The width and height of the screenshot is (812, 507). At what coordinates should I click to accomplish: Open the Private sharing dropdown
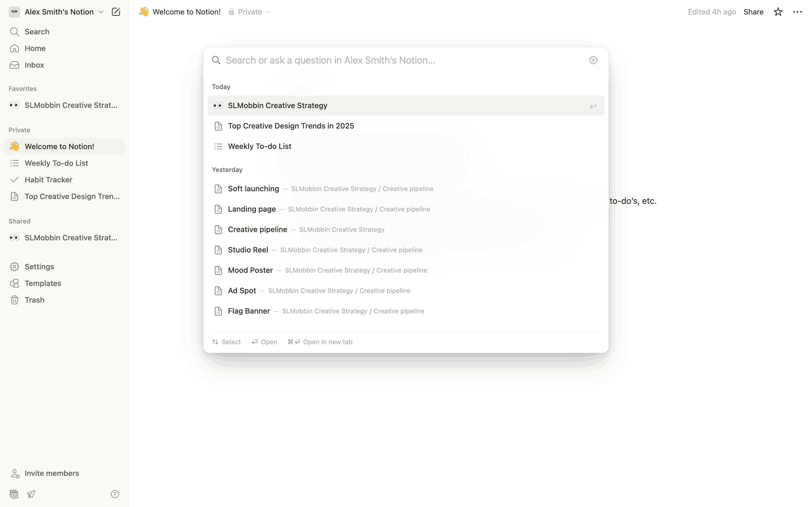pos(250,12)
